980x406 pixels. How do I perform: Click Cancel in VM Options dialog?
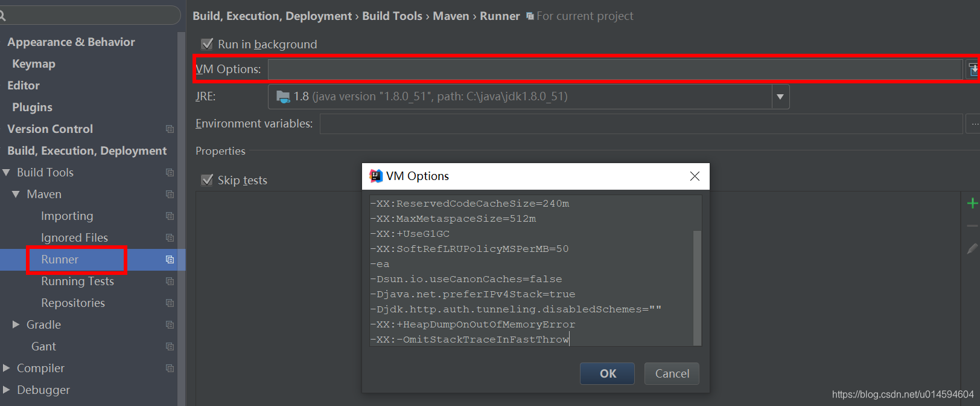pos(672,374)
